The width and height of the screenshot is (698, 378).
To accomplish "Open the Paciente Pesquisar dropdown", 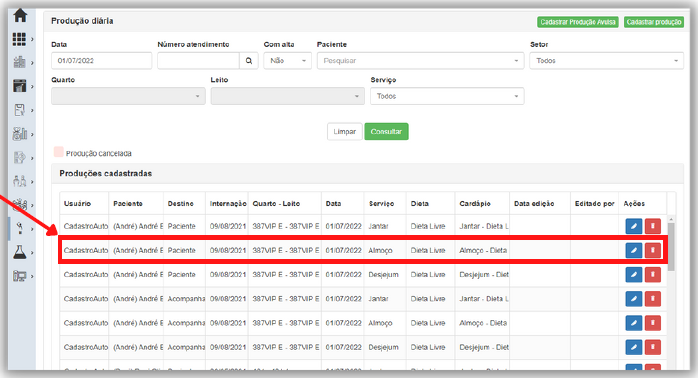I will (420, 61).
